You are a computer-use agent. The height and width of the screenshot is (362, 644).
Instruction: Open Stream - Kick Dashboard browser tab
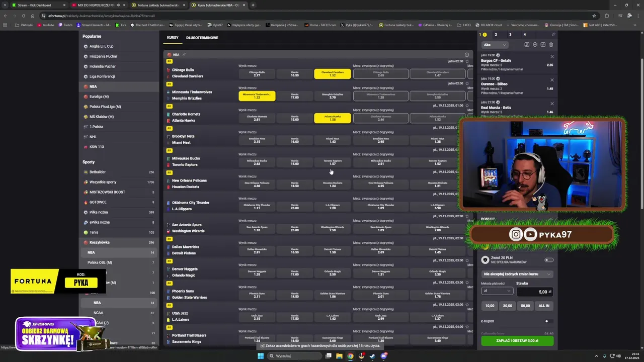coord(38,5)
